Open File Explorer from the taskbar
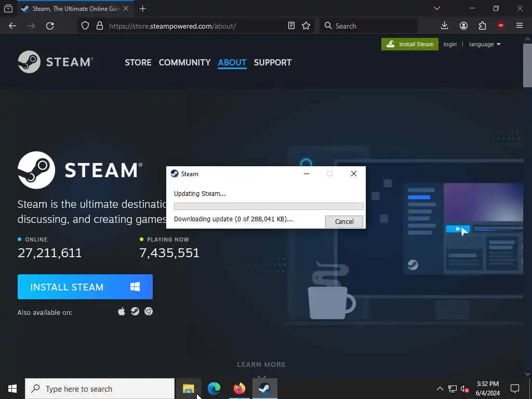532x399 pixels. [x=188, y=389]
